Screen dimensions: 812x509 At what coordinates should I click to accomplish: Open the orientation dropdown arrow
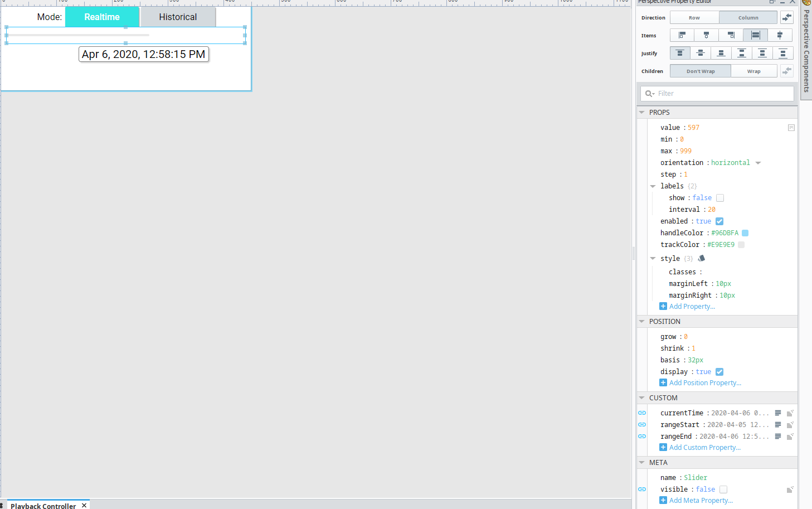pyautogui.click(x=758, y=163)
